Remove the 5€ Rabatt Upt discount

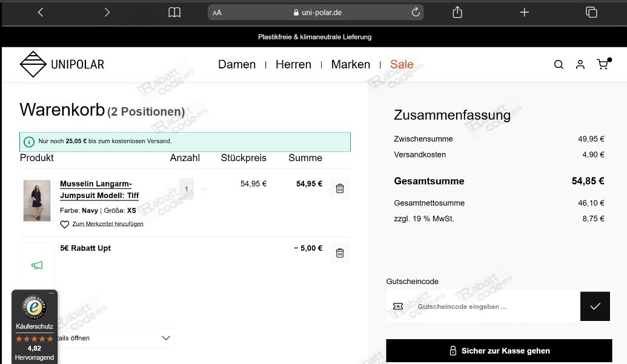click(x=339, y=253)
